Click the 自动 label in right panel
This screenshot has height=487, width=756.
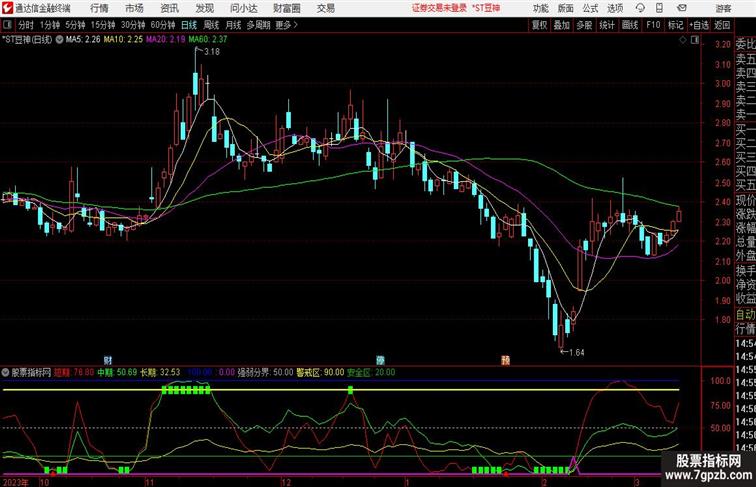[x=745, y=315]
